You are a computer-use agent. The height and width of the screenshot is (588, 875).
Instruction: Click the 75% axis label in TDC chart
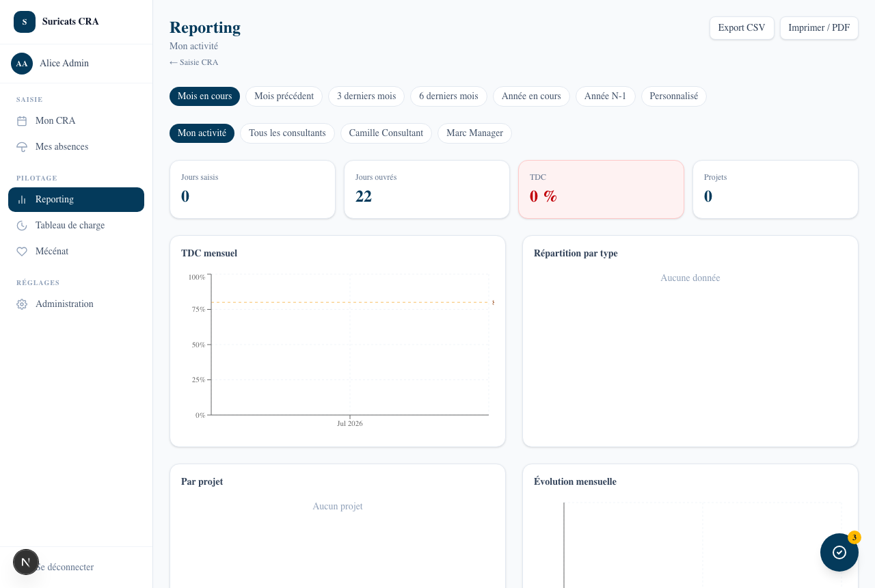pos(198,309)
